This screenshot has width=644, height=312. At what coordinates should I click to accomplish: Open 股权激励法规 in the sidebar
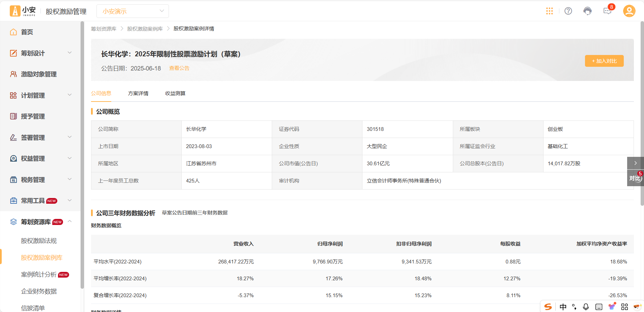[x=39, y=241]
